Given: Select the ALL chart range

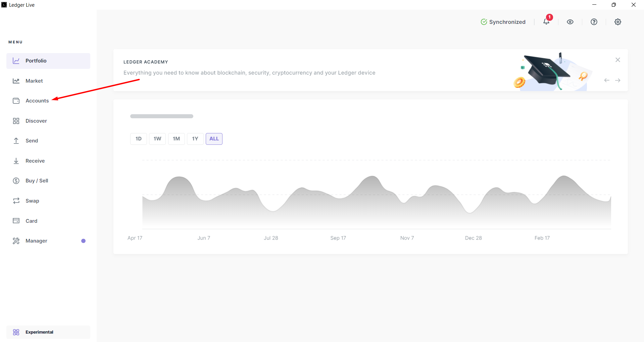Looking at the screenshot, I should [x=214, y=139].
